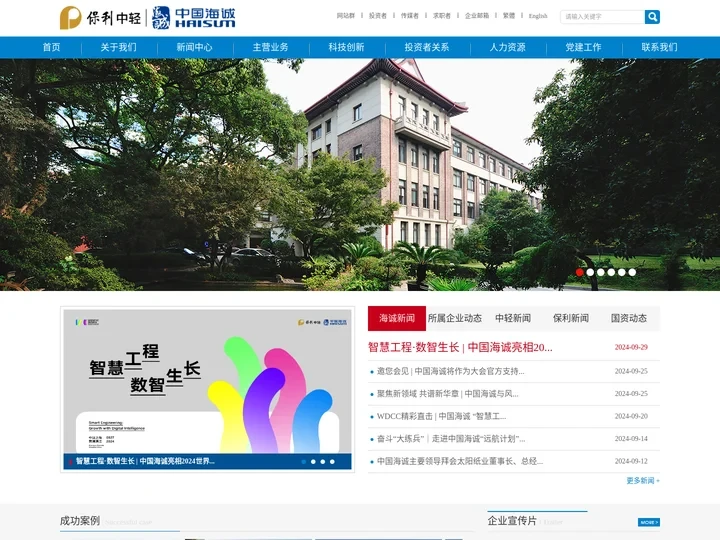The image size is (720, 540).
Task: Click slideshow caption 智慧工程·数智生长
Action: click(145, 461)
